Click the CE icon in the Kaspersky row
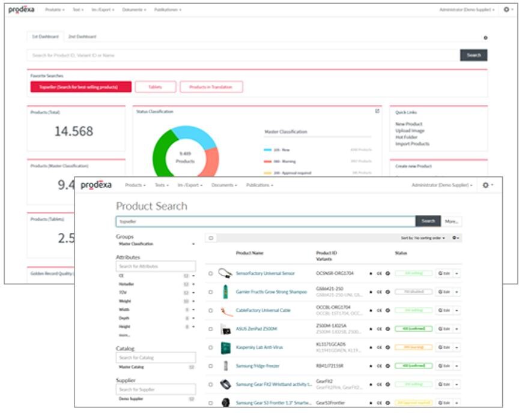This screenshot has height=420, width=522. pyautogui.click(x=379, y=347)
